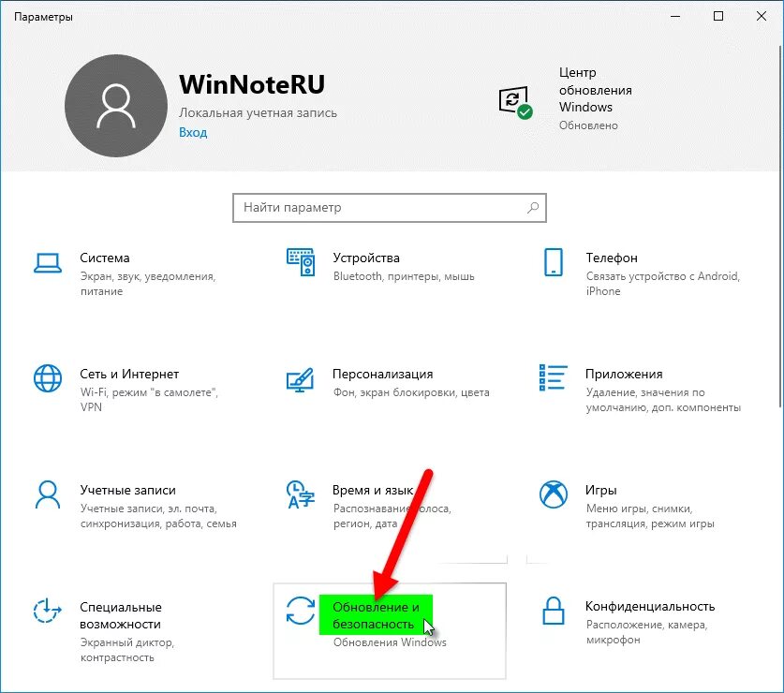The image size is (784, 693).
Task: Open the Privacy padlock icon
Action: coord(554,611)
